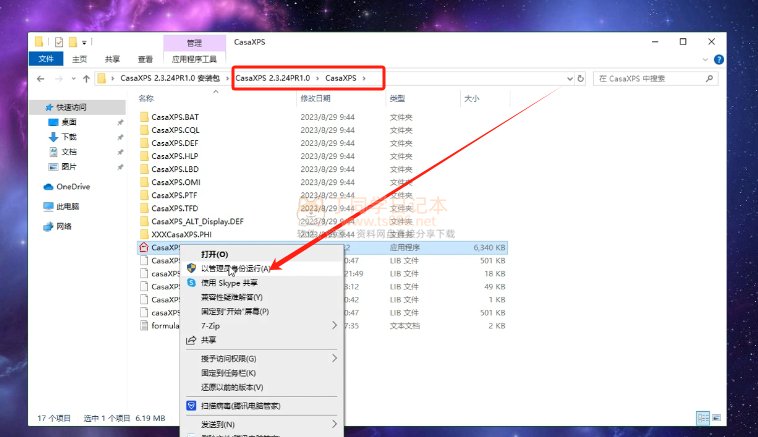
Task: Sort by the 修改日期 column header
Action: [x=315, y=98]
